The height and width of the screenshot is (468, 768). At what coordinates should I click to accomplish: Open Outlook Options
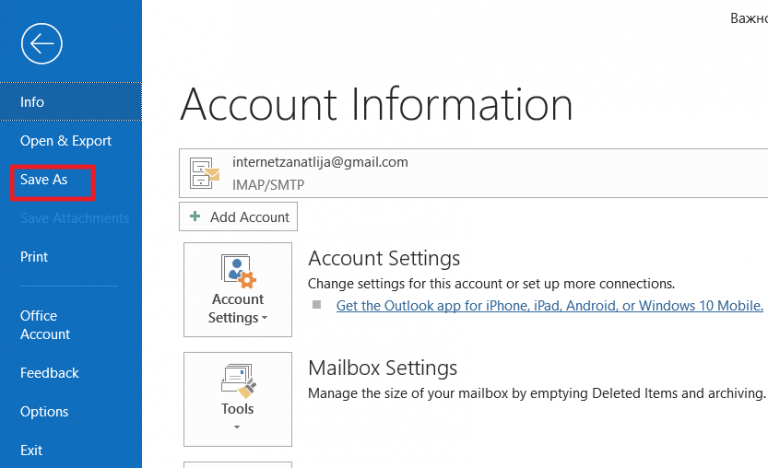point(44,412)
